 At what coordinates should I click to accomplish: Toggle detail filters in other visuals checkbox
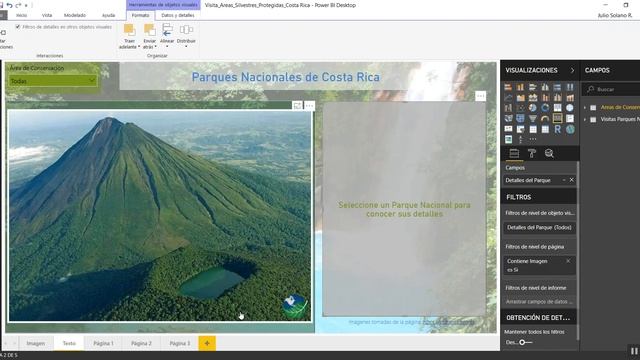18,27
